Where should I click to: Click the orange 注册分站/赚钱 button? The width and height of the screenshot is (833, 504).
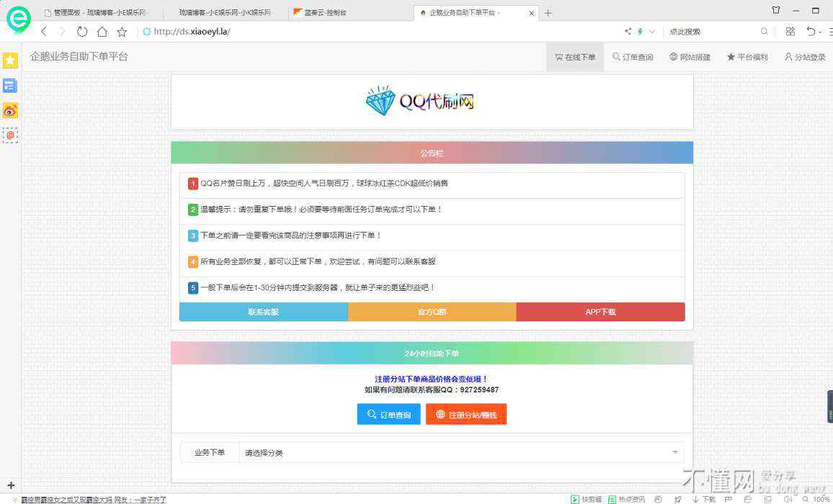[466, 414]
